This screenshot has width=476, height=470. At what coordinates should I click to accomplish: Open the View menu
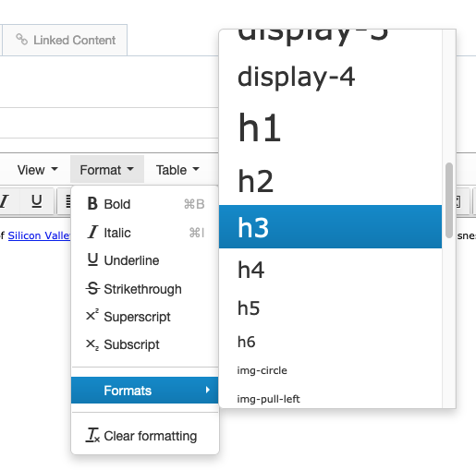tap(37, 170)
